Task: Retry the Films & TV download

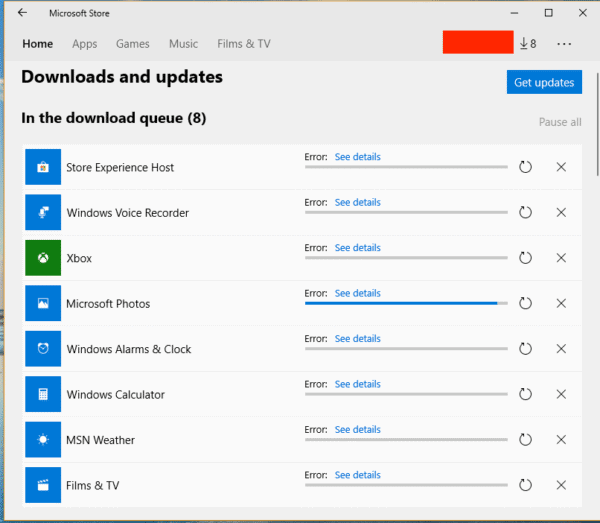Action: coord(525,485)
